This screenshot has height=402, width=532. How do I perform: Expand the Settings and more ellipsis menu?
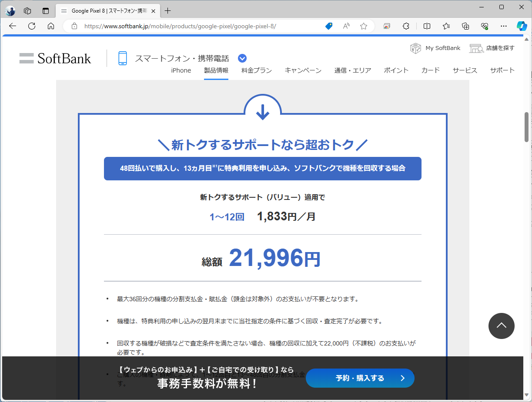(503, 26)
